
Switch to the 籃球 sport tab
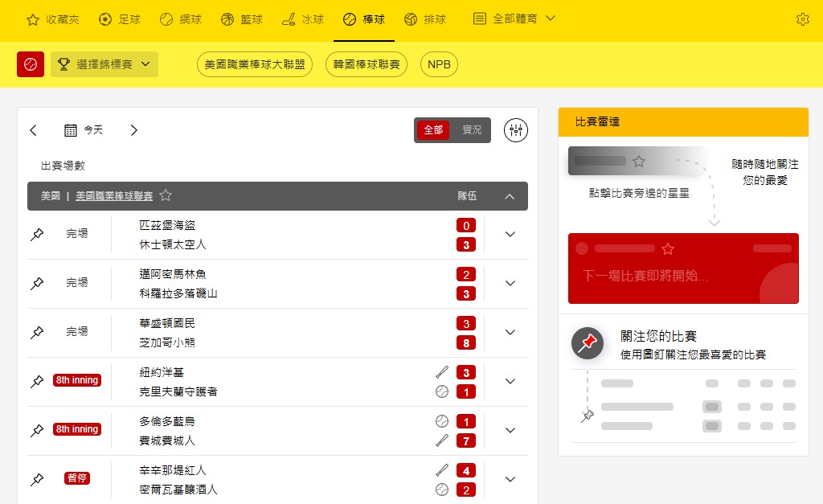(x=241, y=19)
